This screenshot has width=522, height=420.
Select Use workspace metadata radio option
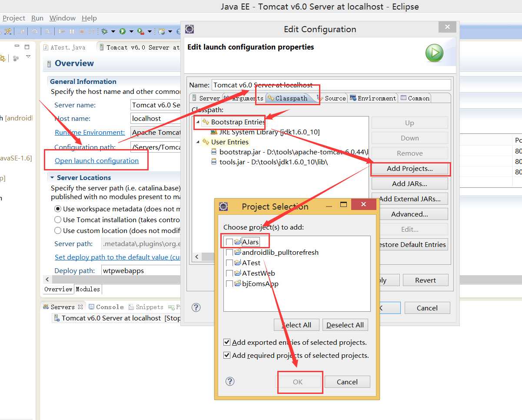(x=58, y=209)
